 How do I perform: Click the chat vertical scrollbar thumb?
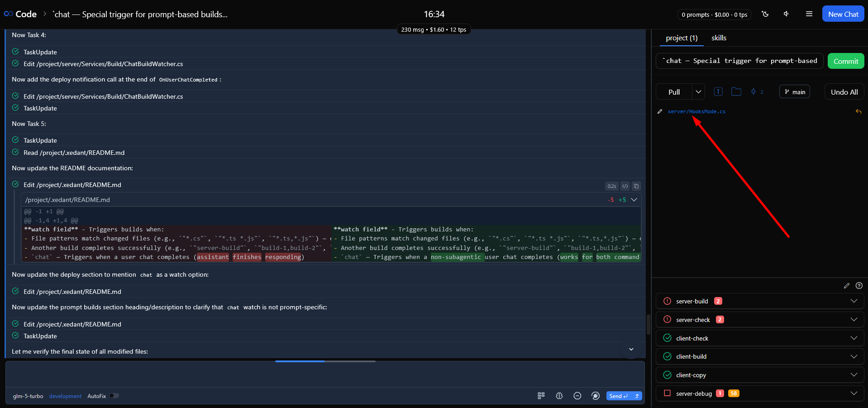[x=648, y=324]
